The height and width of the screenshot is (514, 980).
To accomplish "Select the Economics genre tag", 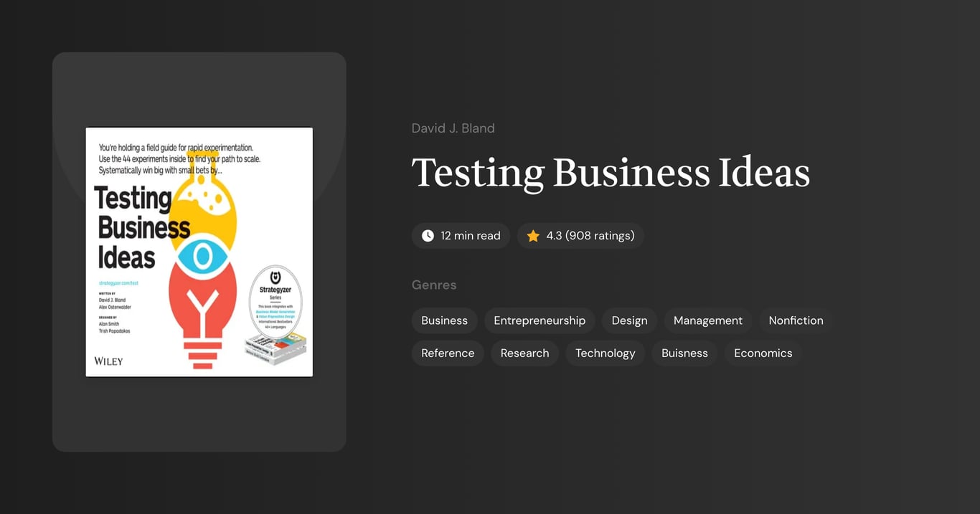I will (763, 353).
